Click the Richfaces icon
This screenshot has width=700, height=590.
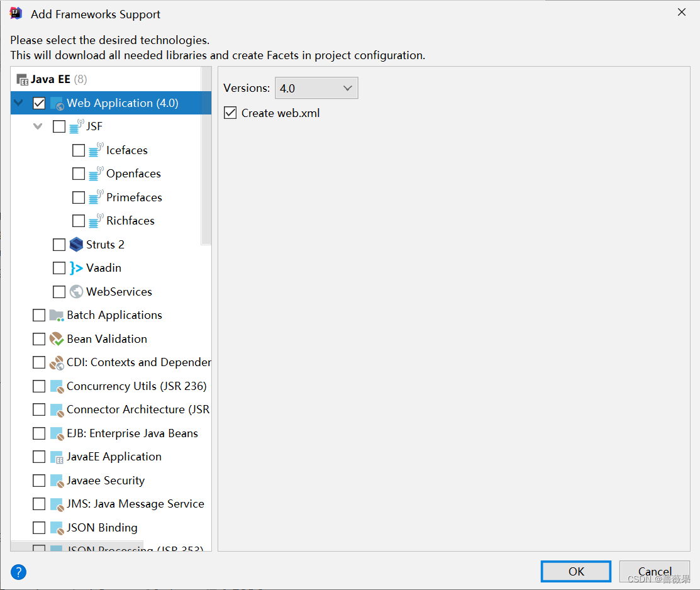coord(96,221)
